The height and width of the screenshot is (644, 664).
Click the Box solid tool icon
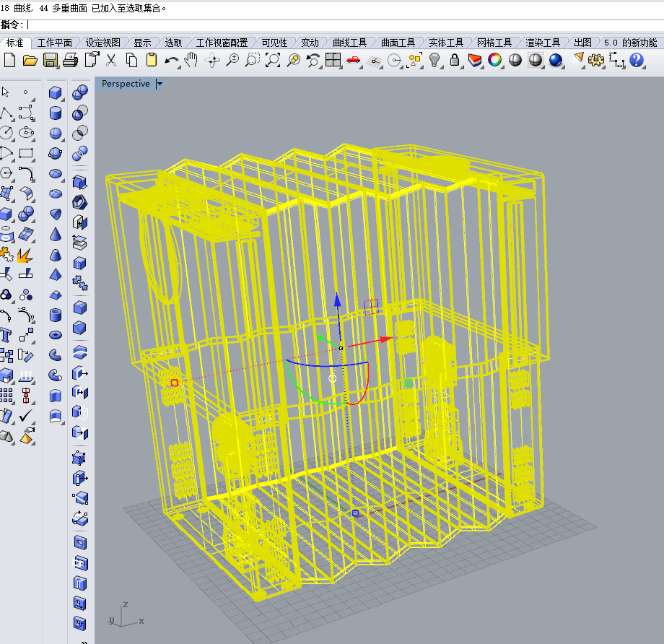56,92
